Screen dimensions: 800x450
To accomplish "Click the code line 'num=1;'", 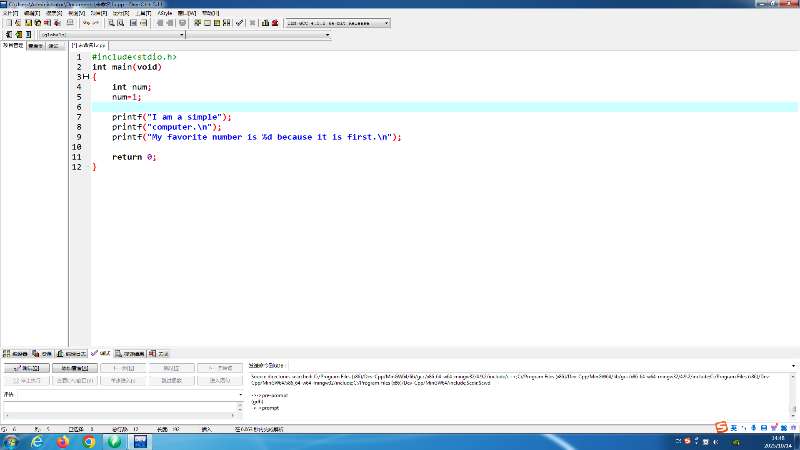I will tap(127, 97).
